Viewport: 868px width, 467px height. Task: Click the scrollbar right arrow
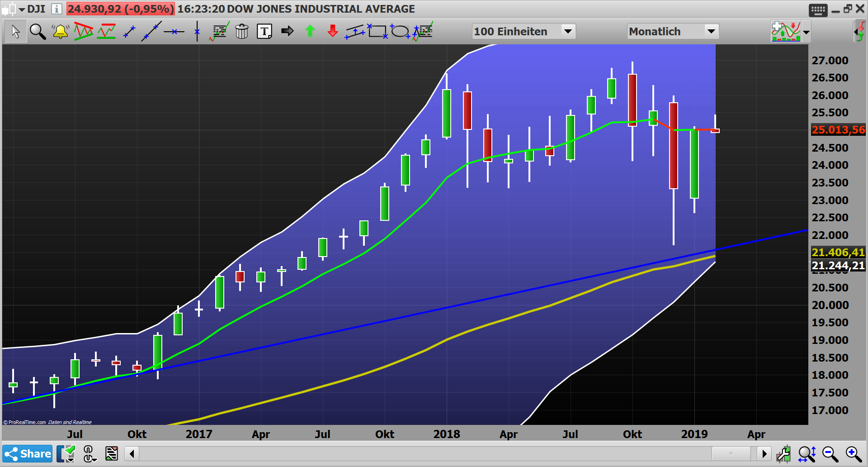pyautogui.click(x=764, y=453)
